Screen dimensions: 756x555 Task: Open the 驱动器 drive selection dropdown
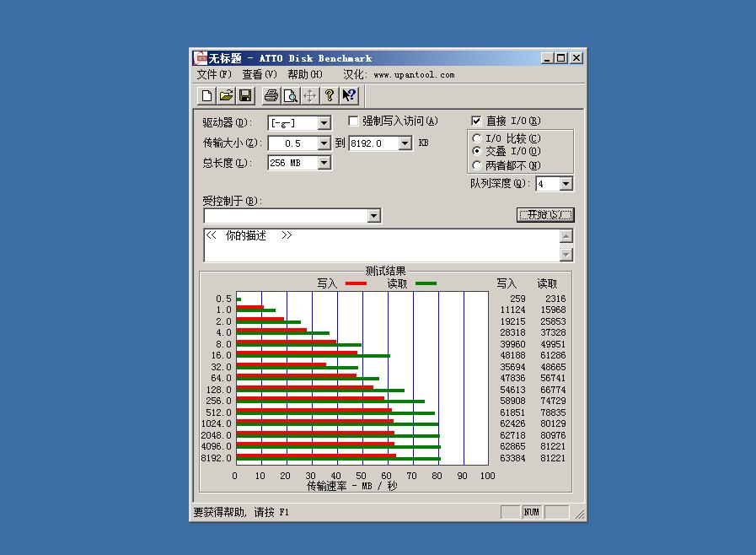pos(323,122)
